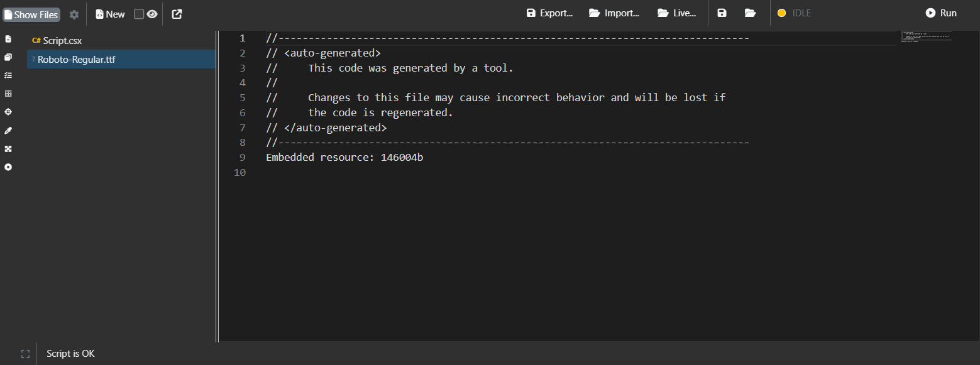Screen dimensions: 980x365
Task: Toggle the Show Files button
Action: [31, 14]
